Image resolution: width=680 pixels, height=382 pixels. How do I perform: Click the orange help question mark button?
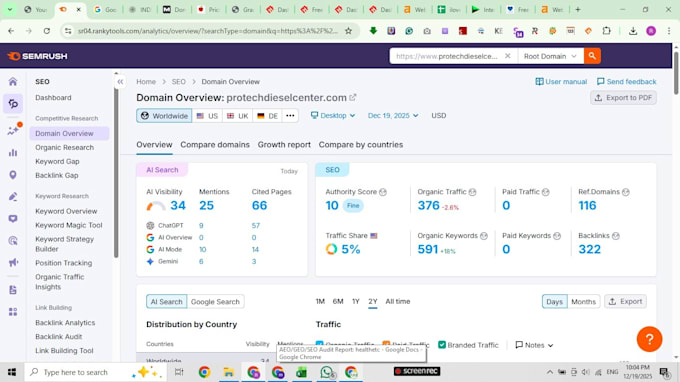[x=649, y=339]
